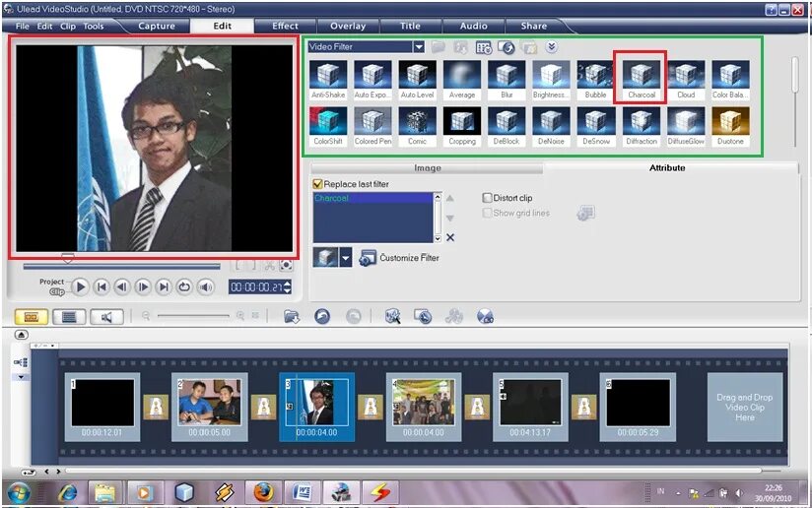Toggle the Clip playback mode

click(x=57, y=291)
